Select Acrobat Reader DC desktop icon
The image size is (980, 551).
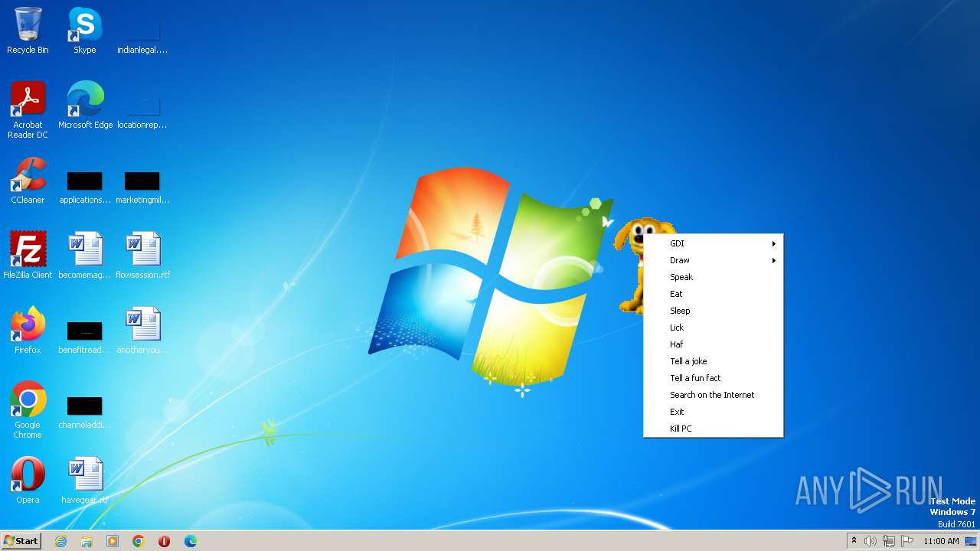28,110
